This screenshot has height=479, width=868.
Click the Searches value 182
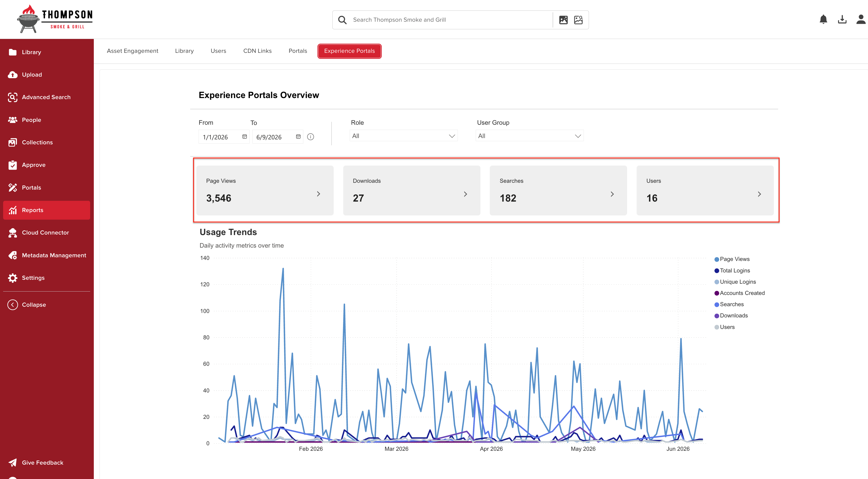pyautogui.click(x=508, y=198)
